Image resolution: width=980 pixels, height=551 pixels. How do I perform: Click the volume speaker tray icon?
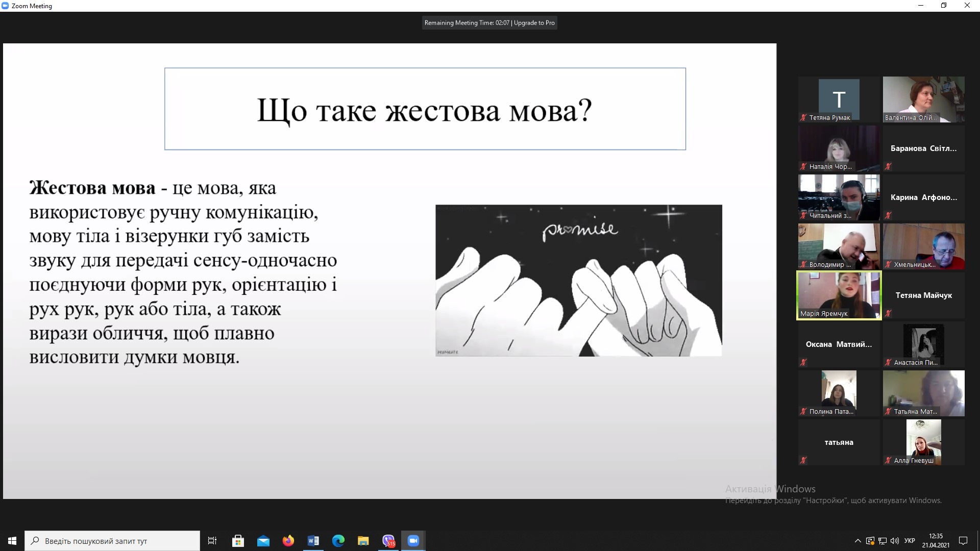coord(894,541)
